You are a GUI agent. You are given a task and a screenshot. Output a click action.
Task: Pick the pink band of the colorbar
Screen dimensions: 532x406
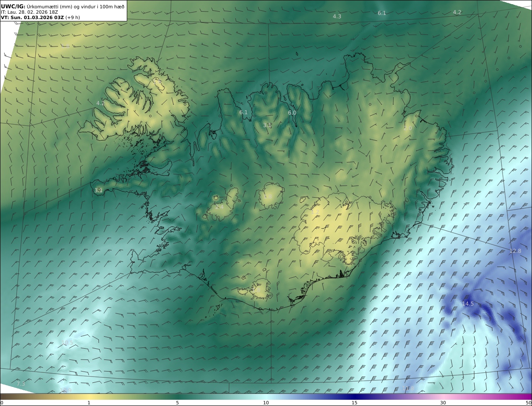click(443, 397)
